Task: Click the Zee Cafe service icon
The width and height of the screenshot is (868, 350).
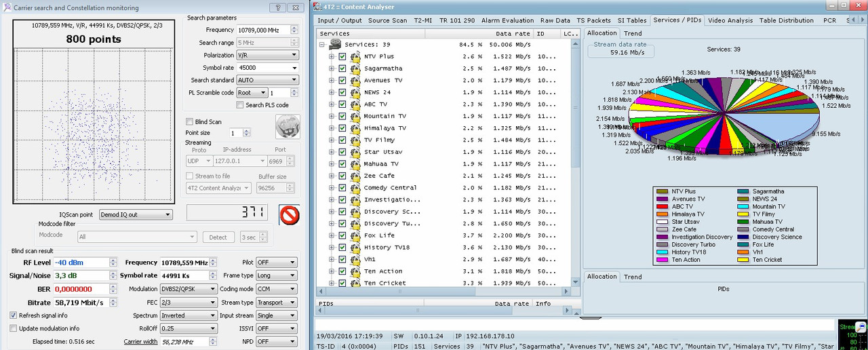Action: coord(355,176)
